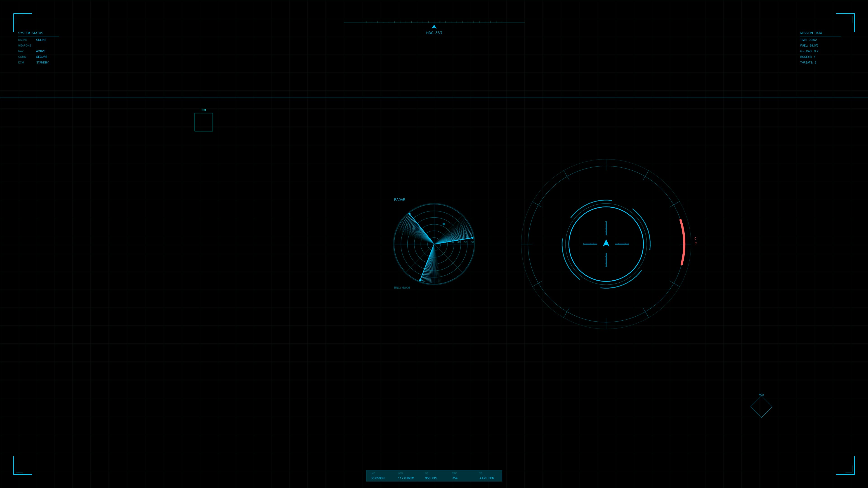Image resolution: width=868 pixels, height=488 pixels.
Task: Toggle NAV ACTIVE status
Action: click(40, 51)
